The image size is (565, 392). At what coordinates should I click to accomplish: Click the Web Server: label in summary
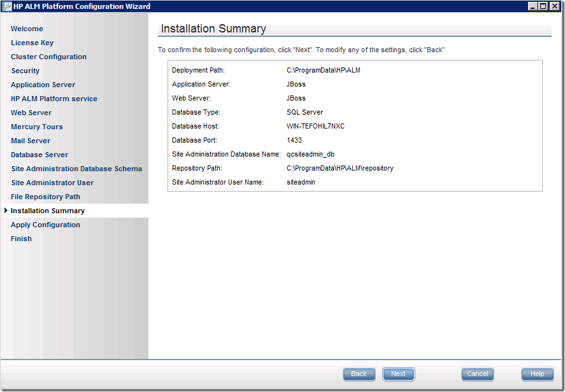coord(191,99)
